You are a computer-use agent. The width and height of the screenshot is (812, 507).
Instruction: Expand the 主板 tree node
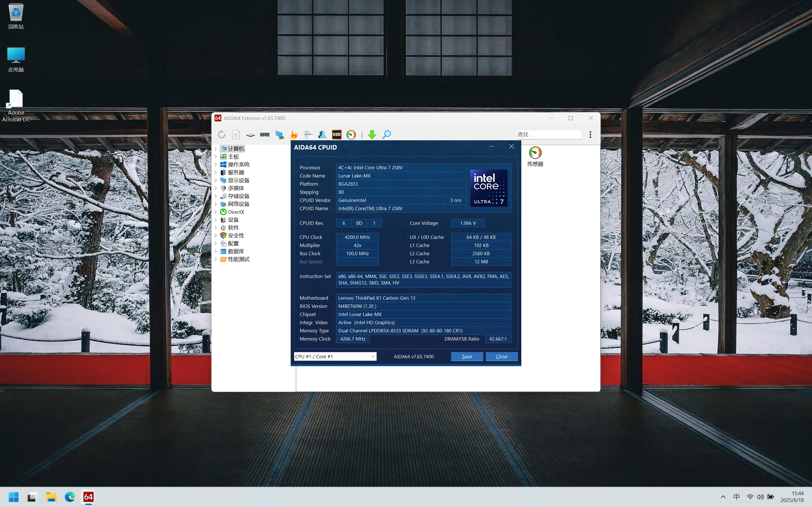[216, 157]
